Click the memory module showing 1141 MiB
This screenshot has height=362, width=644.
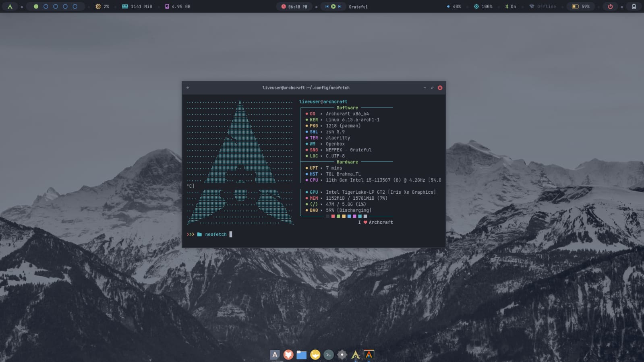tap(137, 6)
